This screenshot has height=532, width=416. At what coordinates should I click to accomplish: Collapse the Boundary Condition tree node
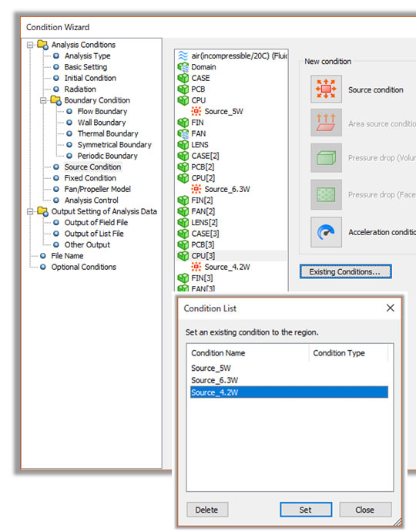43,100
